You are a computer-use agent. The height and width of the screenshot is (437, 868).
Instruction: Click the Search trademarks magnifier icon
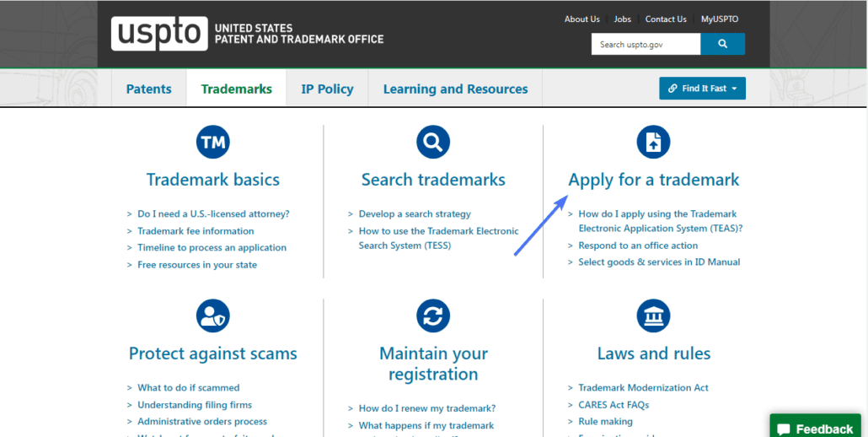(x=433, y=143)
